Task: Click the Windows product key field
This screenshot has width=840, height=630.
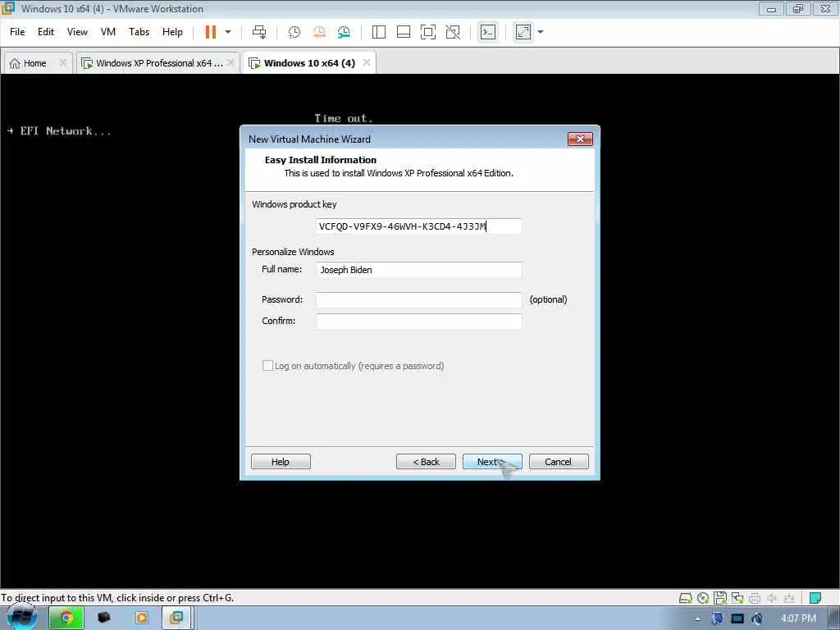Action: click(419, 226)
